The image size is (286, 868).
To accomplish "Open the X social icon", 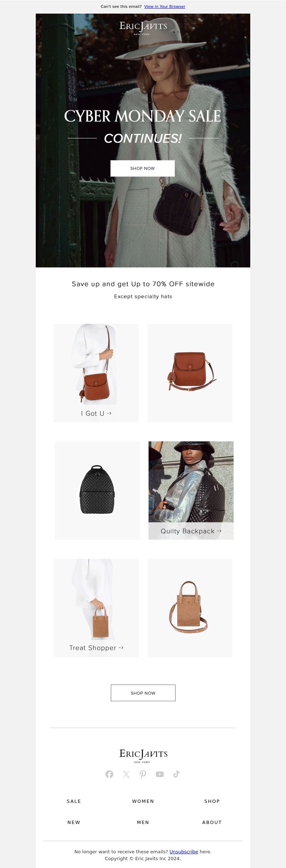I will [126, 774].
